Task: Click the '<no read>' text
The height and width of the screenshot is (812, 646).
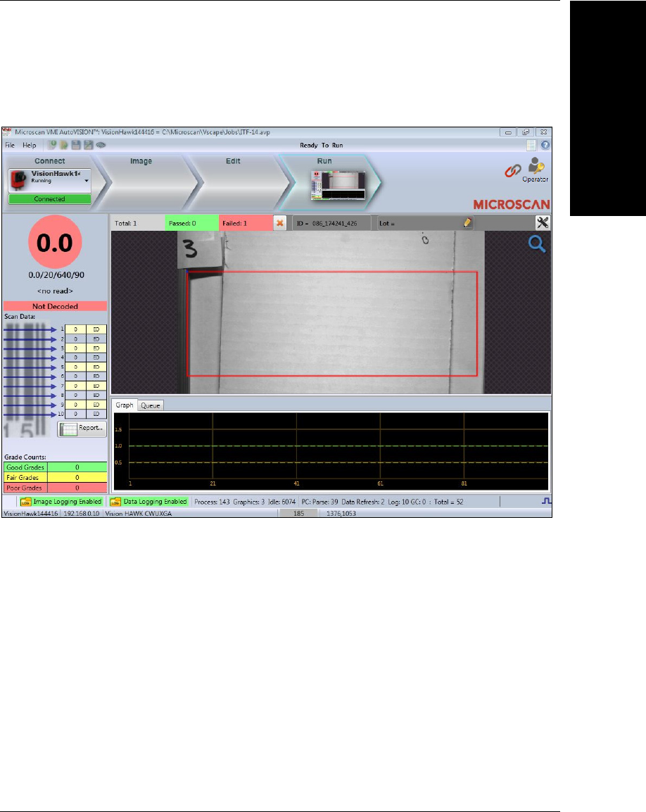Action: (x=55, y=291)
